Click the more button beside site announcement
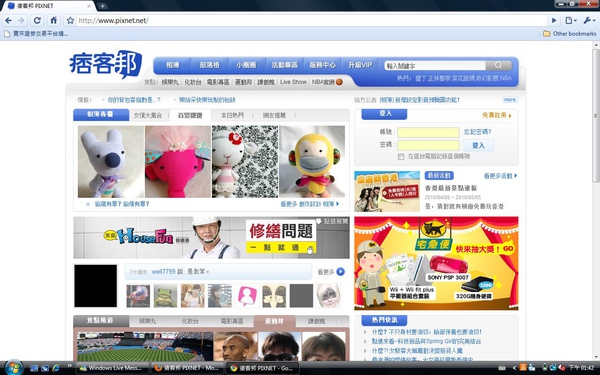The width and height of the screenshot is (600, 375). [x=510, y=99]
